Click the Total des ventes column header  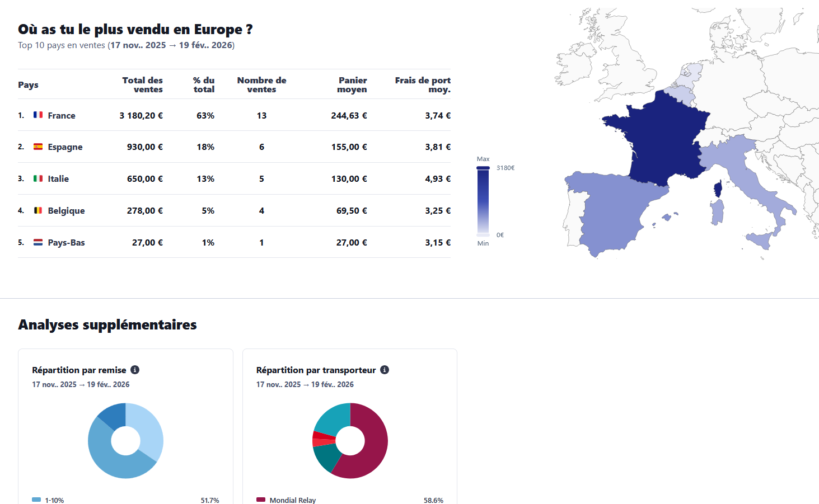143,85
